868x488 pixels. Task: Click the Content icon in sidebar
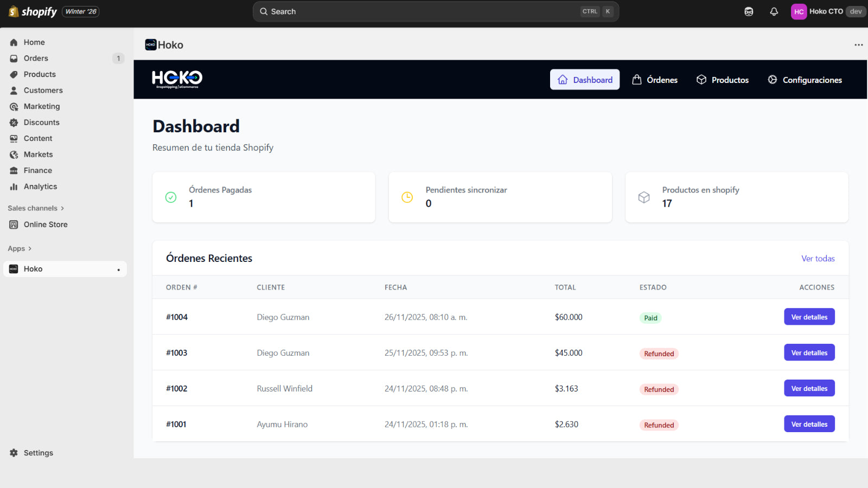coord(14,138)
